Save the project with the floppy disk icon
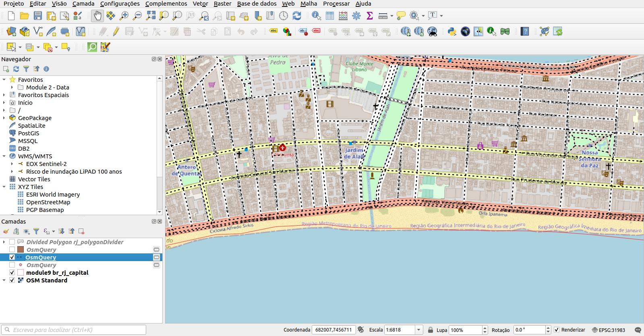Viewport: 644px width, 336px height. [38, 16]
